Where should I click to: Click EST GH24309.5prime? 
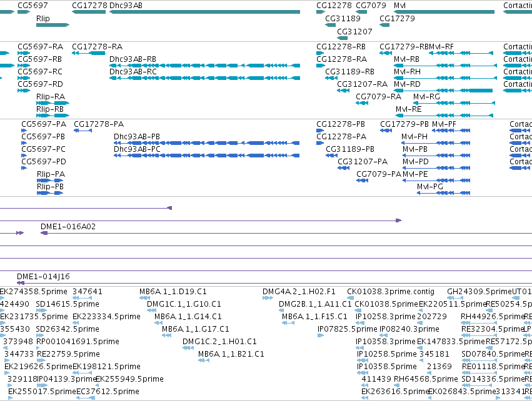pos(455,298)
